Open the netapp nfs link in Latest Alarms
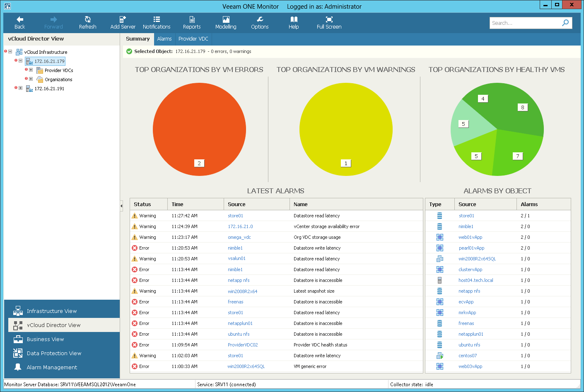 point(239,280)
